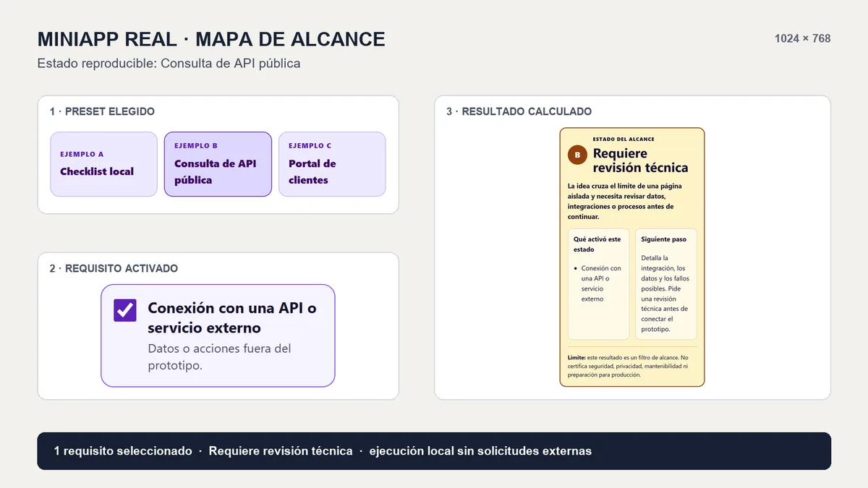The width and height of the screenshot is (868, 488).
Task: Click the 3 · RESULTADO CALCULADO section heading
Action: 519,111
